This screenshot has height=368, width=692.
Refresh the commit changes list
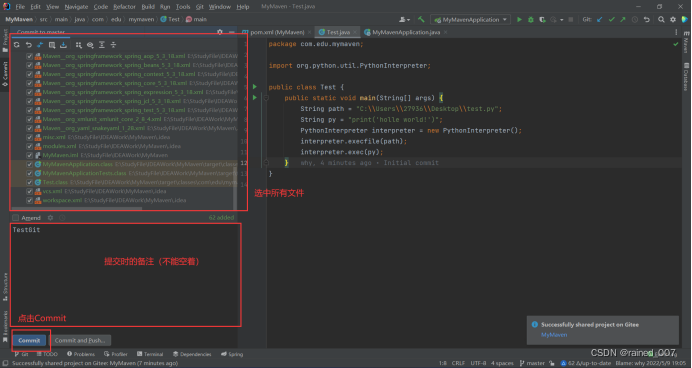pyautogui.click(x=17, y=45)
